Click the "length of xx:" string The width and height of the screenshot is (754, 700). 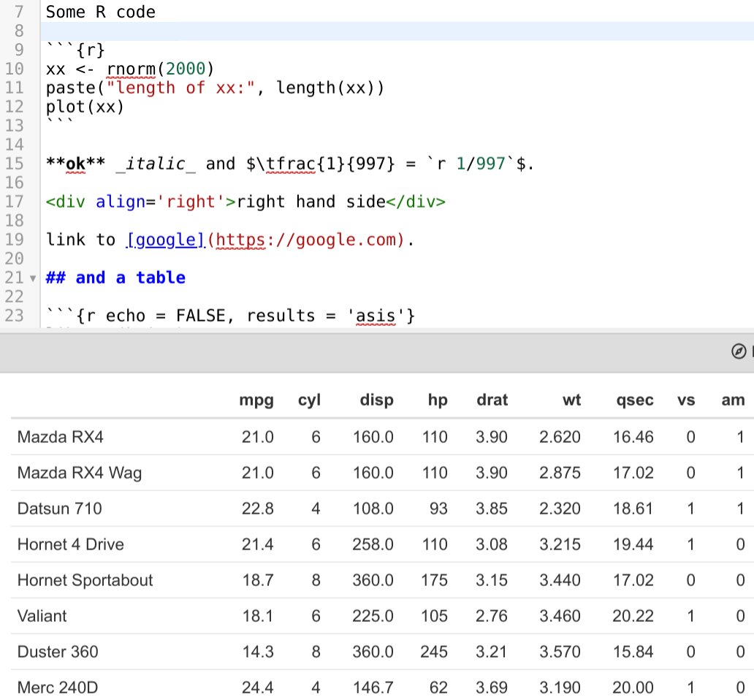tap(180, 88)
